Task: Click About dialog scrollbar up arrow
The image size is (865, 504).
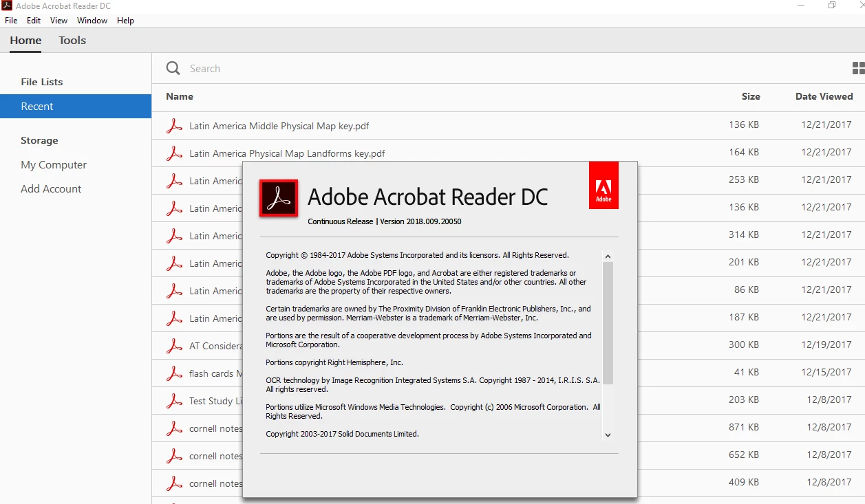Action: click(x=608, y=256)
